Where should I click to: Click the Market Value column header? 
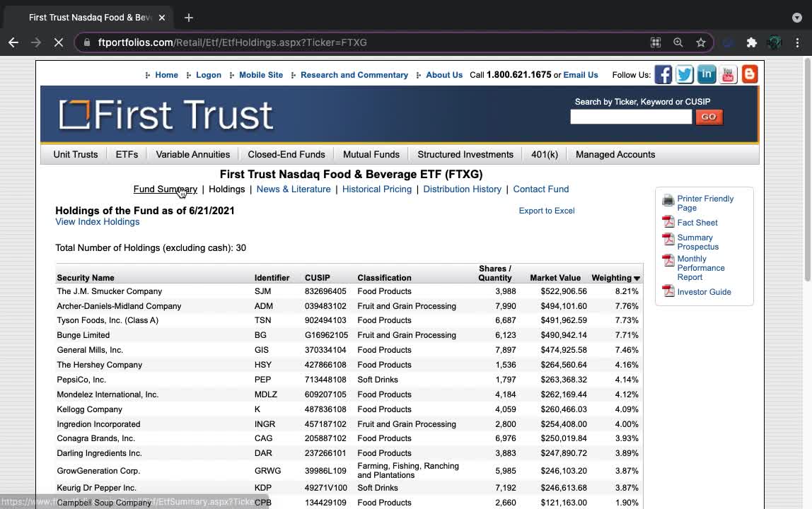click(x=555, y=278)
